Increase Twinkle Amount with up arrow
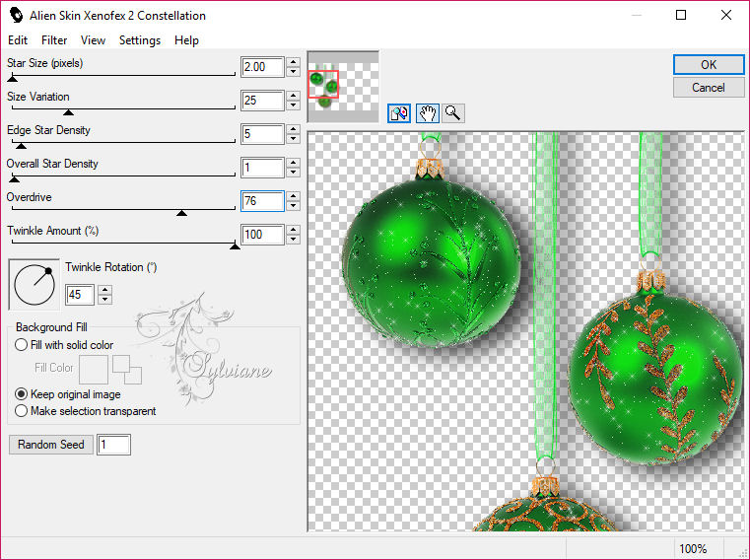The height and width of the screenshot is (560, 750). [294, 230]
